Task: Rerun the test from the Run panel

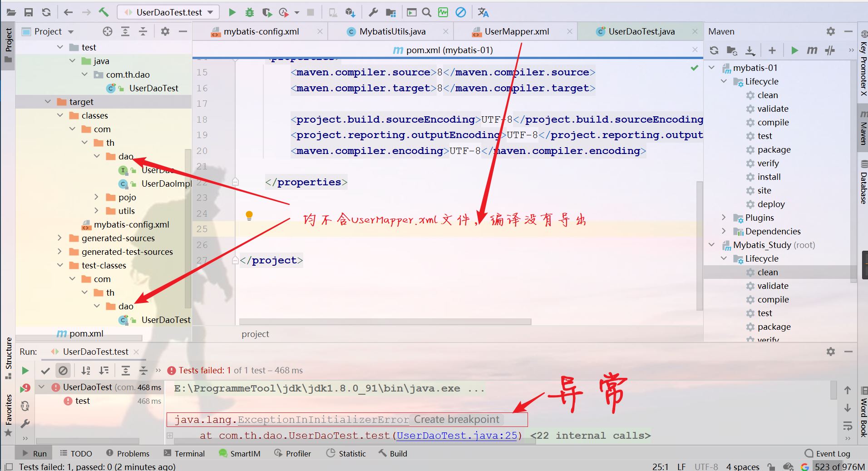Action: [x=25, y=371]
